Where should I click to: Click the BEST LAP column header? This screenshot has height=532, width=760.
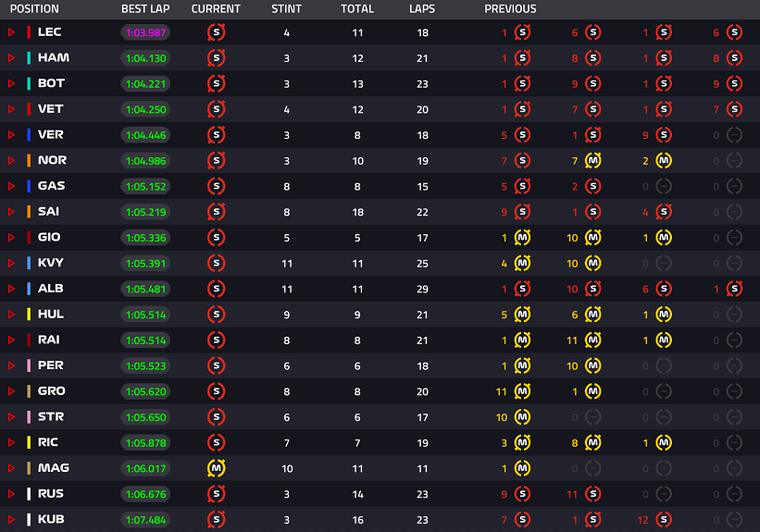point(144,9)
